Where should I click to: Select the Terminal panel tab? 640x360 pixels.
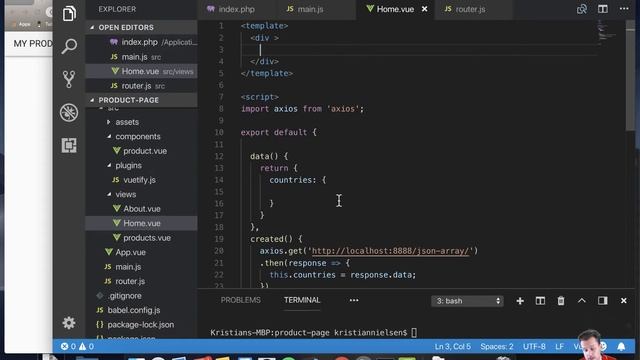coord(302,300)
